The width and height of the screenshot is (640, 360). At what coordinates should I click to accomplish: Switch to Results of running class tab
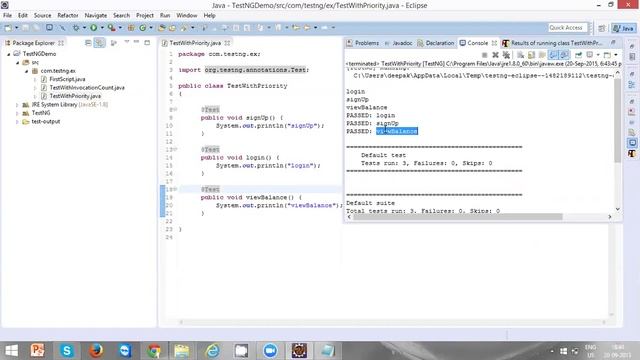click(x=552, y=43)
